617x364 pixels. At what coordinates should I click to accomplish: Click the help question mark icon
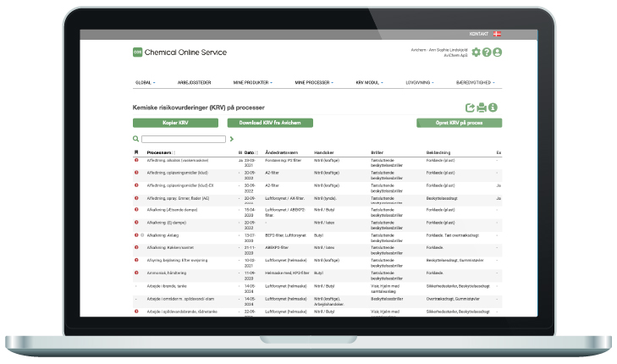click(x=487, y=52)
